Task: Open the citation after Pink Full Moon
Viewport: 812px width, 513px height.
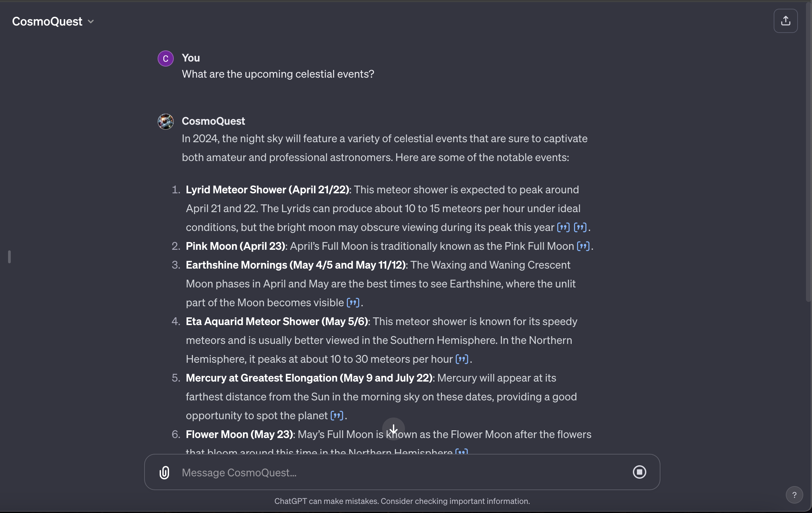Action: [583, 246]
